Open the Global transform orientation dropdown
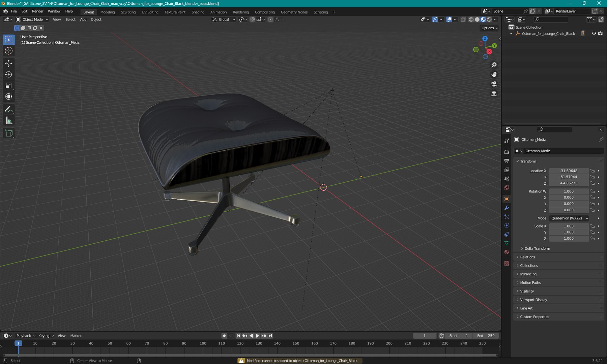This screenshot has width=607, height=364. (224, 20)
